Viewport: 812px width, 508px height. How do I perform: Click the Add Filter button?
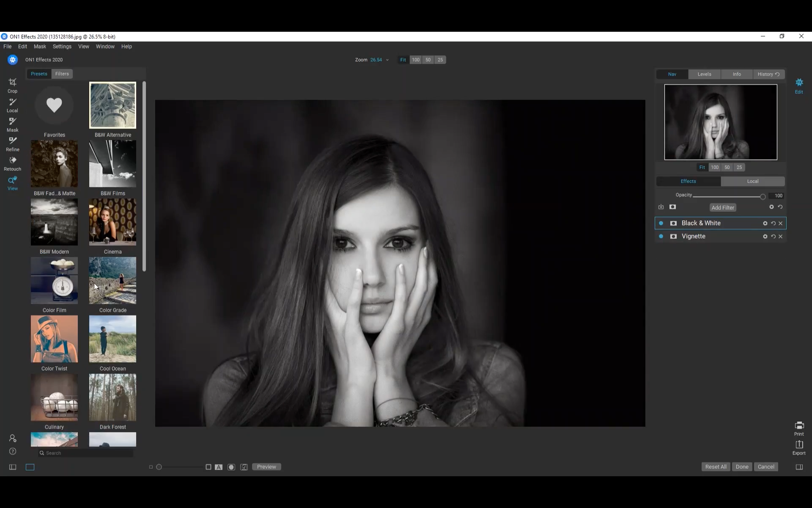pos(722,207)
